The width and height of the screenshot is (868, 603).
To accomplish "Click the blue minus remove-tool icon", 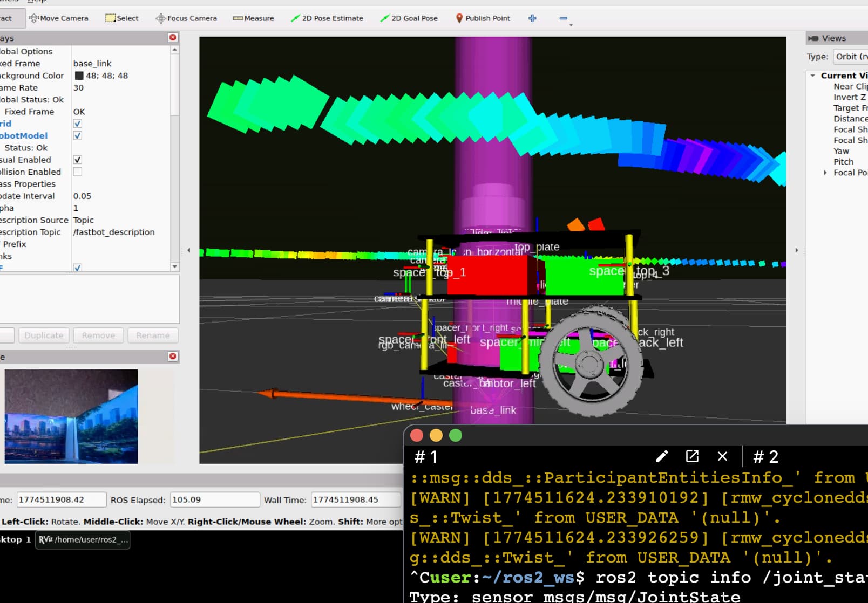I will click(x=563, y=18).
